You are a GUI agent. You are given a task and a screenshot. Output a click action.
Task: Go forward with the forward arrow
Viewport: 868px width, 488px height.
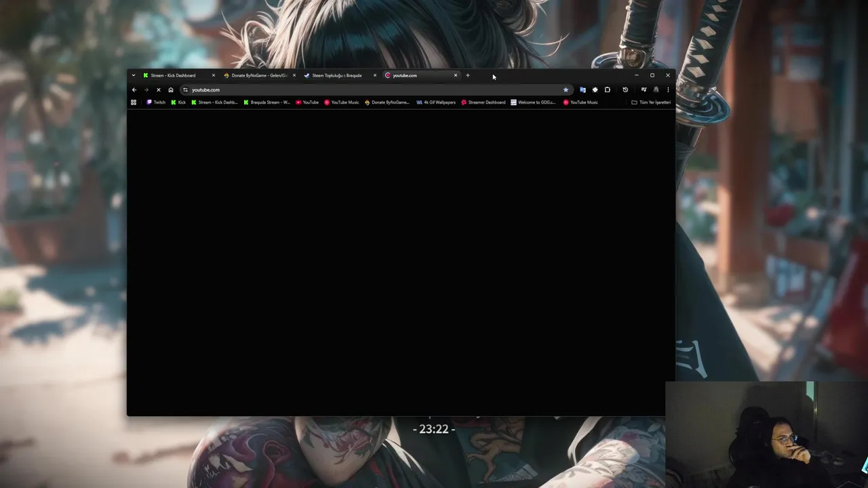click(146, 89)
